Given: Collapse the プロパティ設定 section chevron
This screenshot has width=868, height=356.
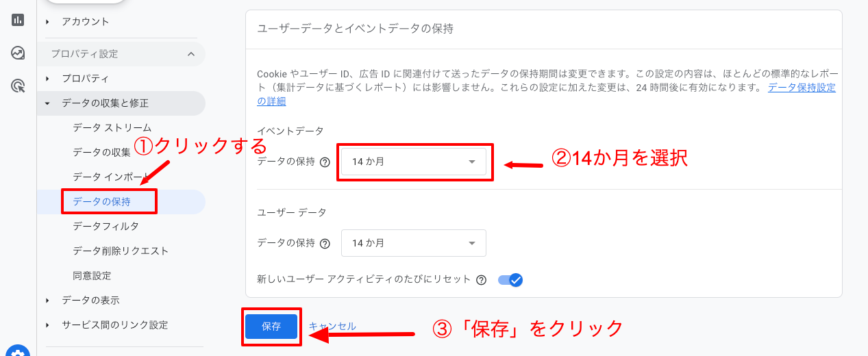Looking at the screenshot, I should tap(190, 53).
